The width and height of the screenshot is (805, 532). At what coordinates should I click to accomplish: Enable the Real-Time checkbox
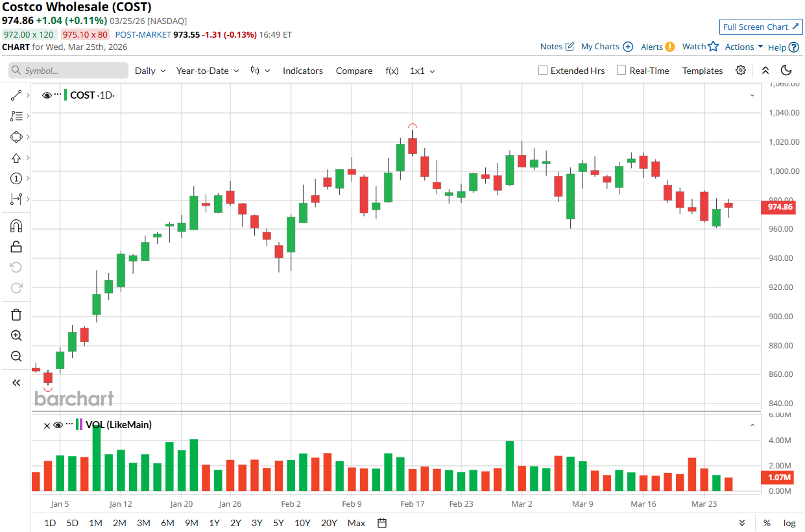[621, 71]
